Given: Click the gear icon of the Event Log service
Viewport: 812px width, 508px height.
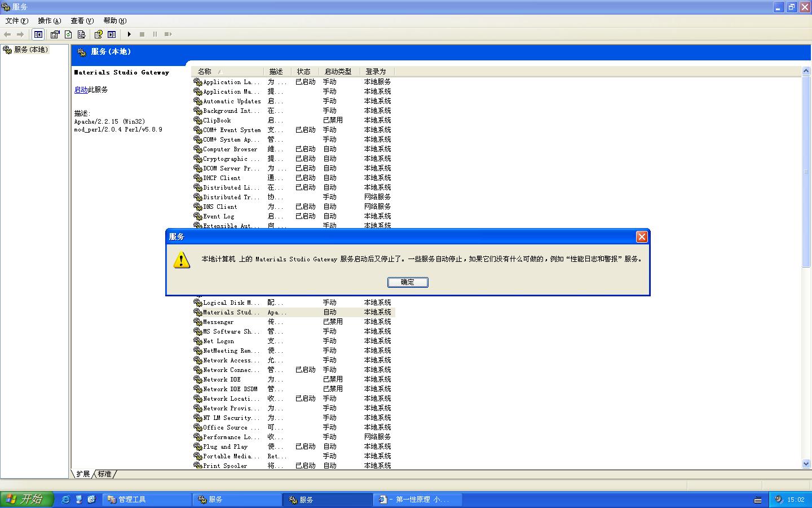Looking at the screenshot, I should pyautogui.click(x=198, y=216).
